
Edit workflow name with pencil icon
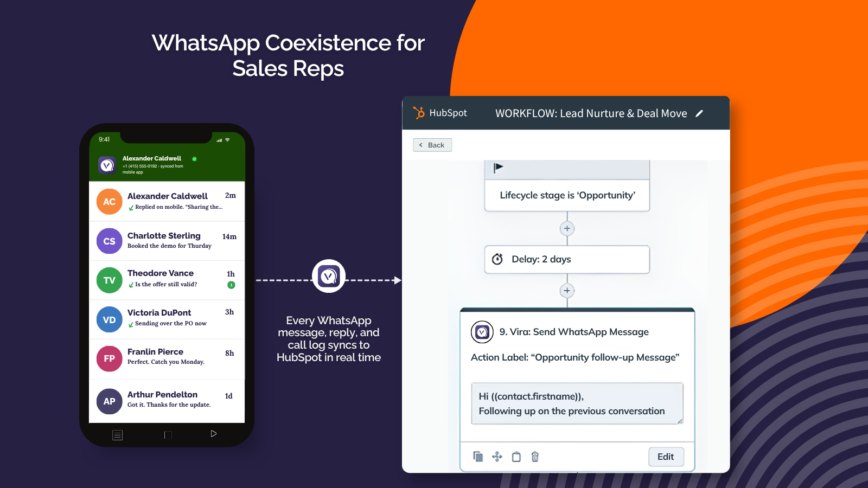699,113
